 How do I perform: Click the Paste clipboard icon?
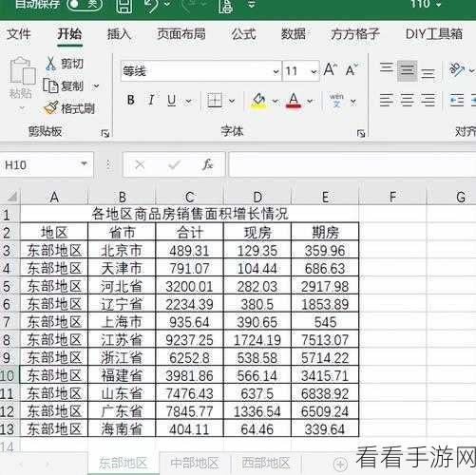click(x=22, y=71)
